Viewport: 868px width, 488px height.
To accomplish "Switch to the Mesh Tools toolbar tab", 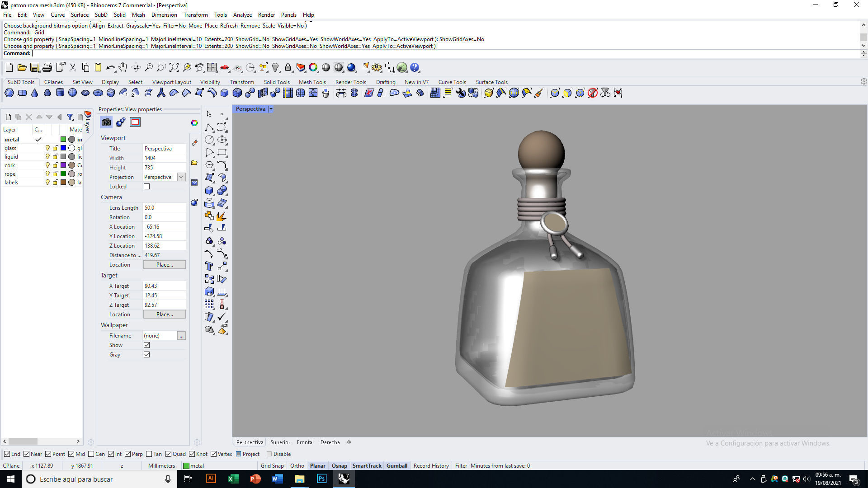I will click(312, 82).
